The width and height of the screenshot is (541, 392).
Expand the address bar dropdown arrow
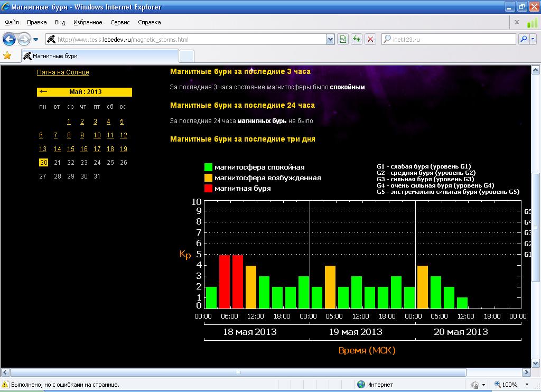(330, 39)
